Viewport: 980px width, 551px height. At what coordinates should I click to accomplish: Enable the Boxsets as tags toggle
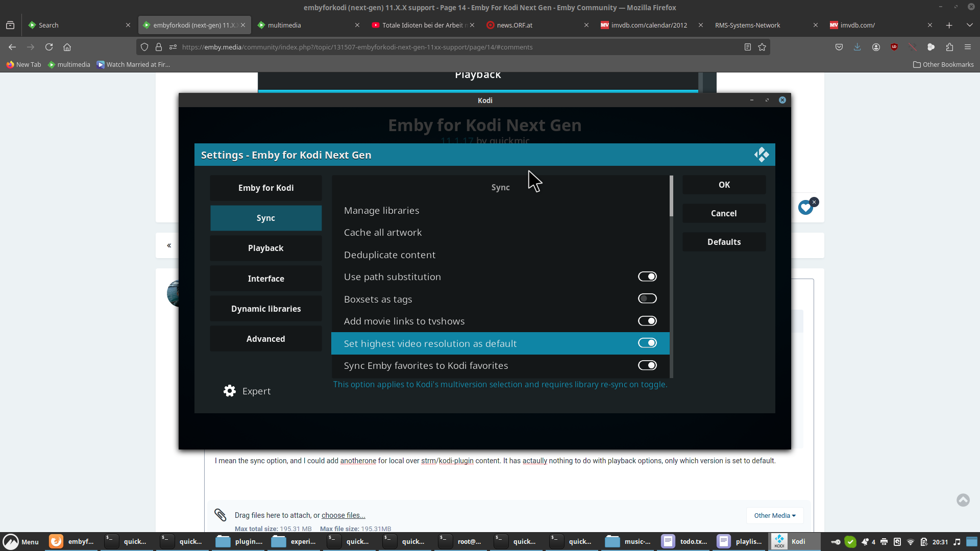click(647, 299)
